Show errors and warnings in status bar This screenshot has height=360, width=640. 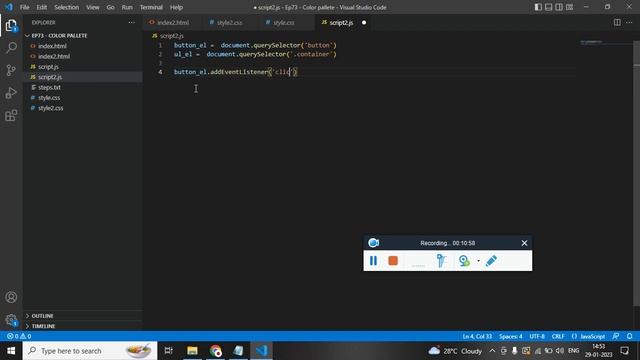[x=19, y=336]
